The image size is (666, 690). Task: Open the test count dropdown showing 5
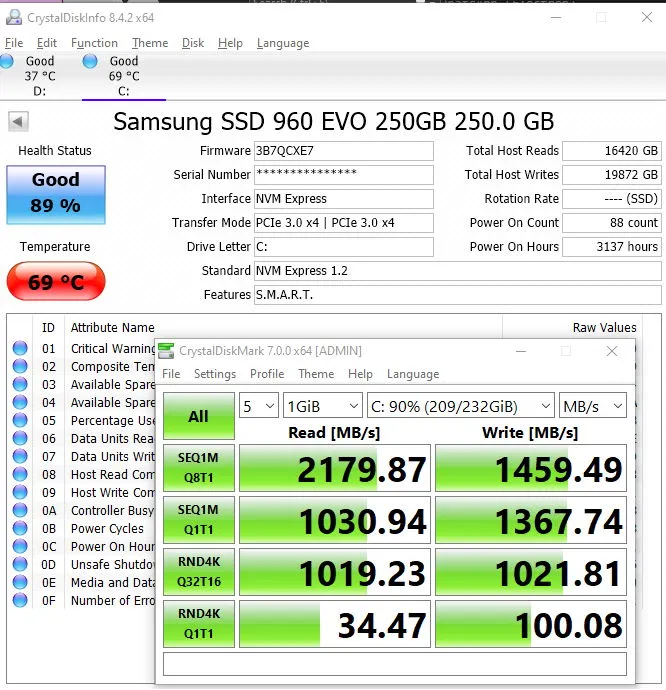pos(258,406)
